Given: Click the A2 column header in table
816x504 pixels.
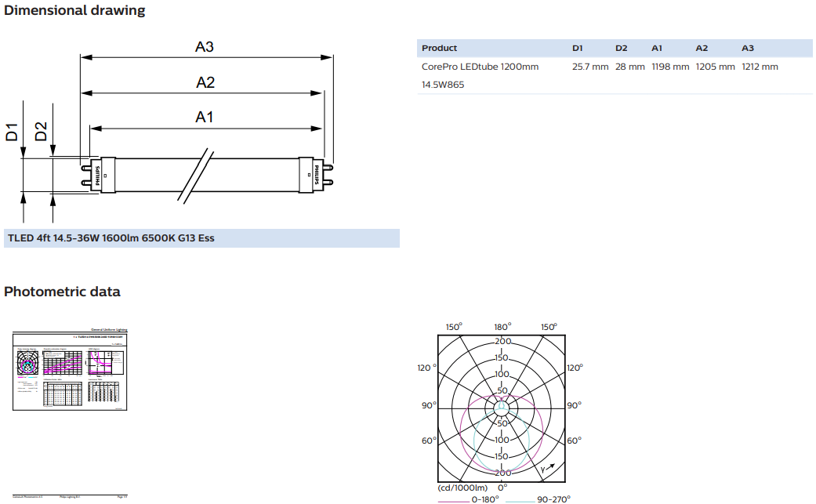Looking at the screenshot, I should pyautogui.click(x=702, y=48).
